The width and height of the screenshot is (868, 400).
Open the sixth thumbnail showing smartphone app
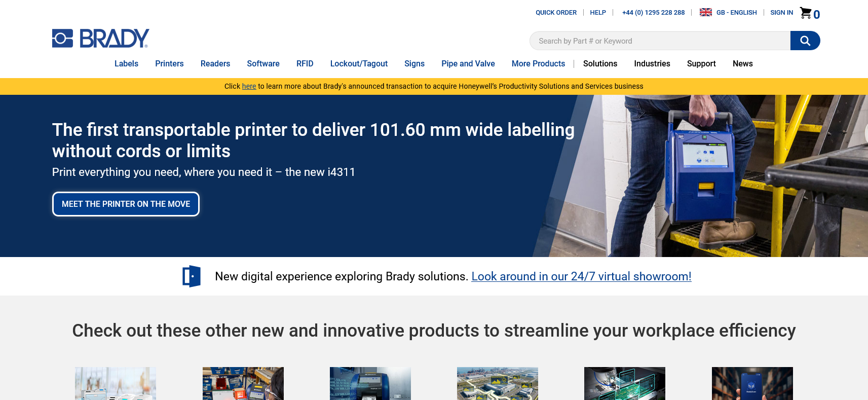tap(752, 383)
